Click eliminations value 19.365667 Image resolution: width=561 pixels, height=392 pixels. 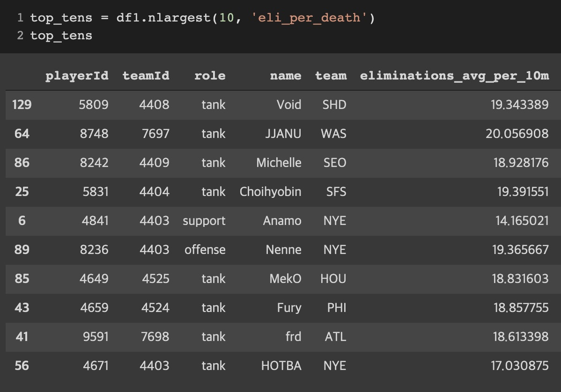click(520, 249)
